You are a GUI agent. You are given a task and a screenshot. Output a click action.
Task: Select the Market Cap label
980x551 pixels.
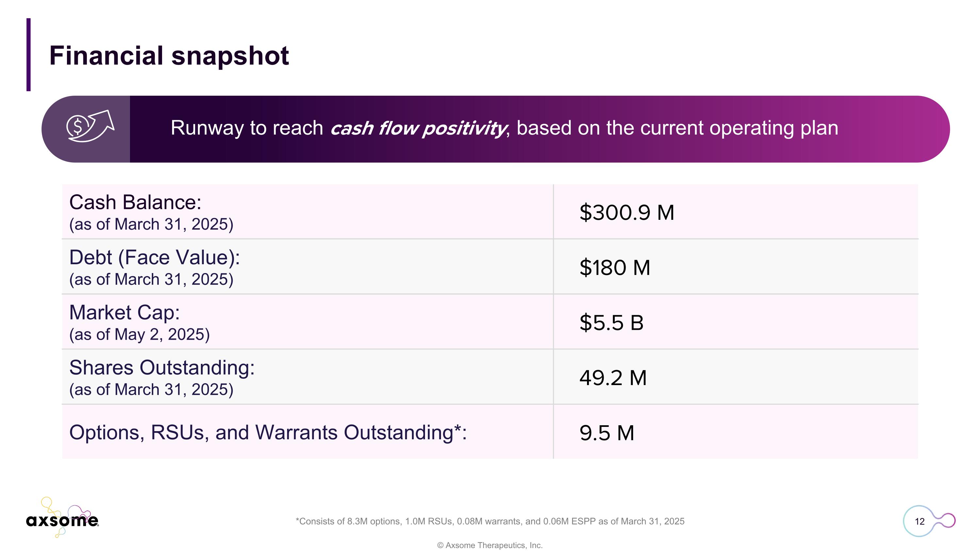pos(124,313)
